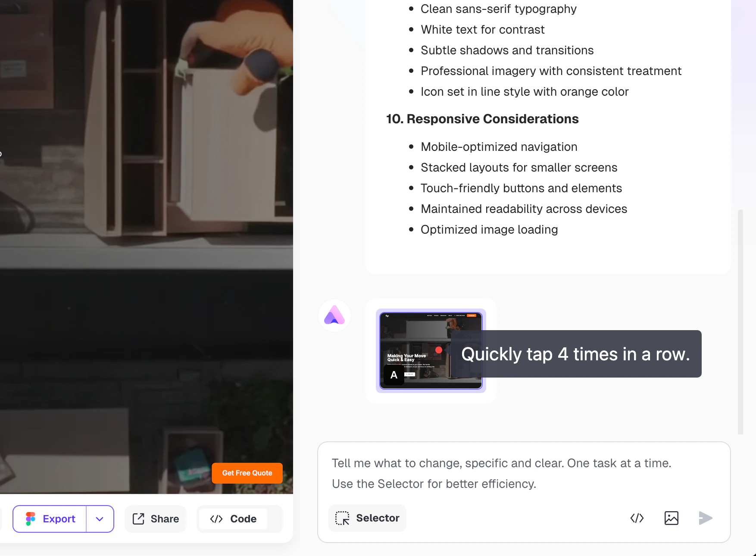Click the "Optimized image loading" bullet text
The height and width of the screenshot is (556, 756).
[x=489, y=230]
